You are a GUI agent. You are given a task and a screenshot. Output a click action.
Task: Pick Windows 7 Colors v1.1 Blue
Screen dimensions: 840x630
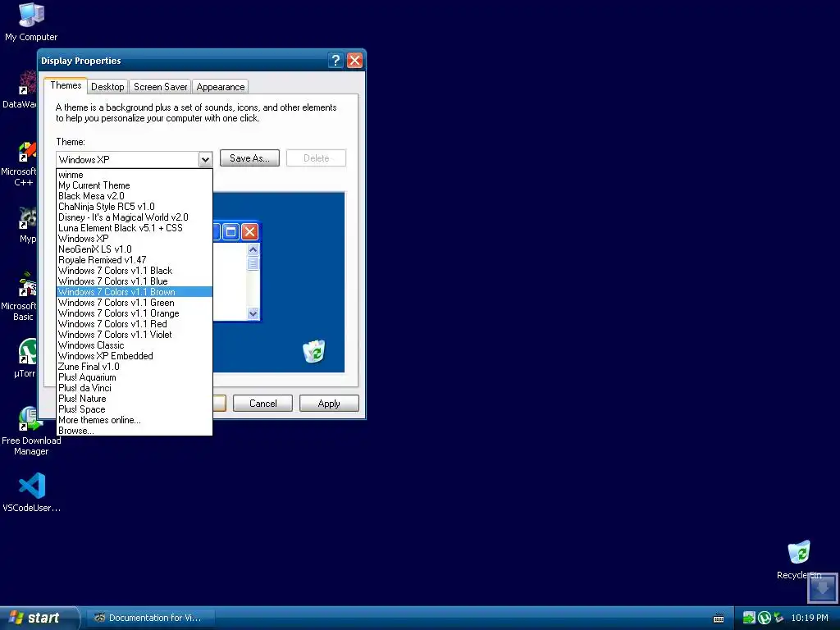tap(135, 281)
